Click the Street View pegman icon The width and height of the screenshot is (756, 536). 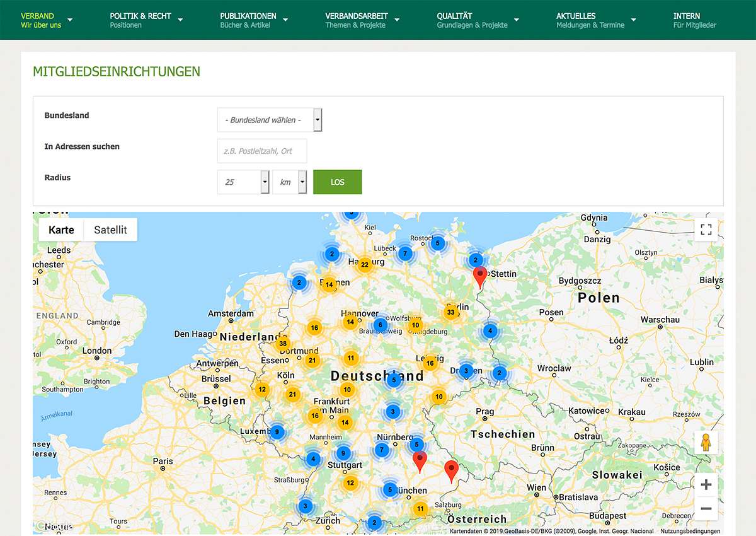point(706,443)
